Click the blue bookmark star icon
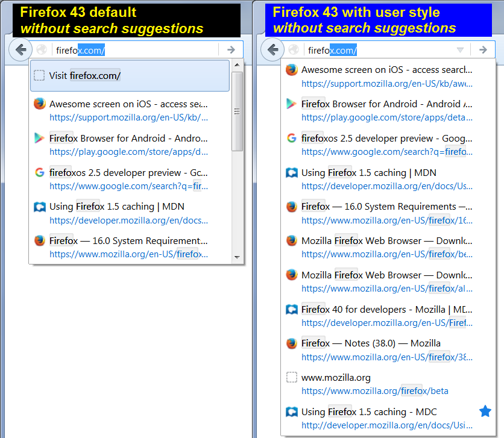 point(485,411)
